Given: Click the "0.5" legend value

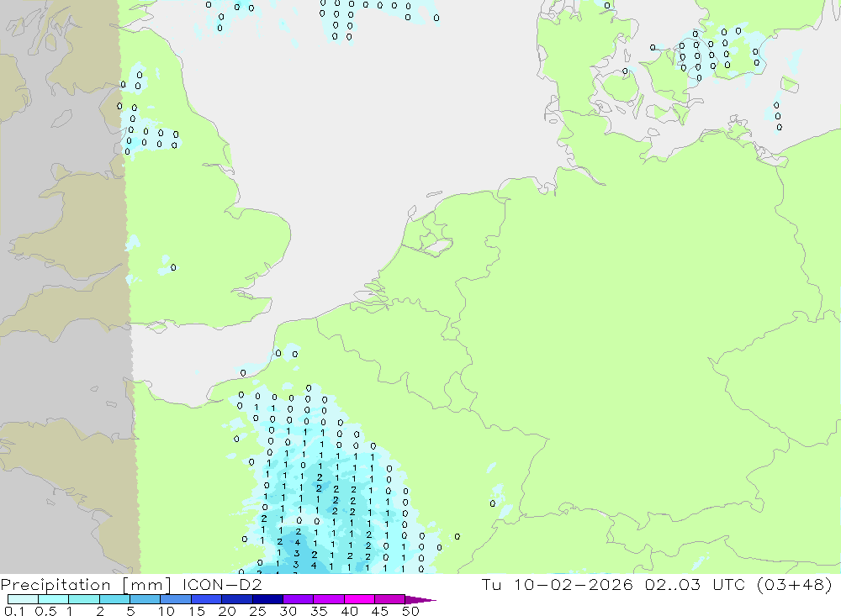Looking at the screenshot, I should [45, 611].
